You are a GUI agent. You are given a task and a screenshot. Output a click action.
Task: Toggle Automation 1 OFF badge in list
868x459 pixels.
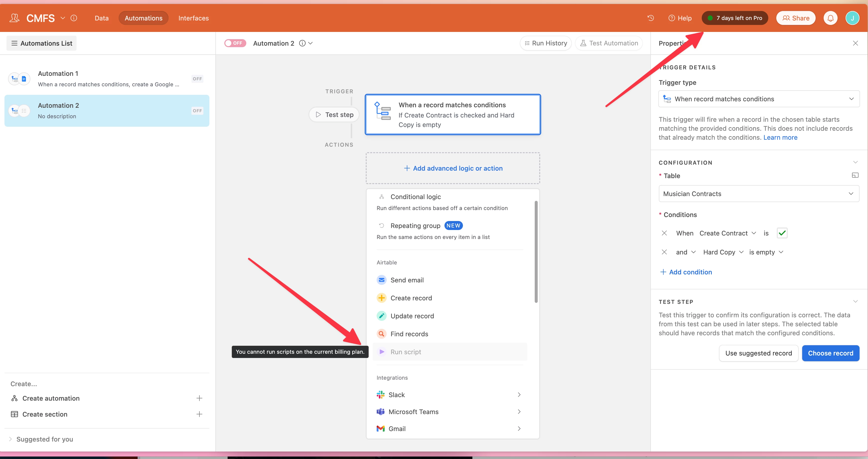tap(197, 79)
